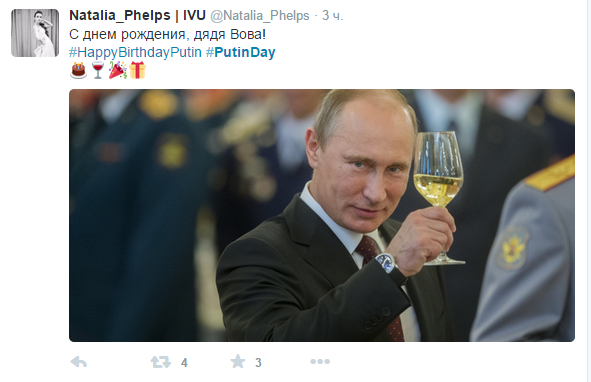Screen dimensions: 591x382
Task: Favorite the tweet with the star icon
Action: point(238,362)
